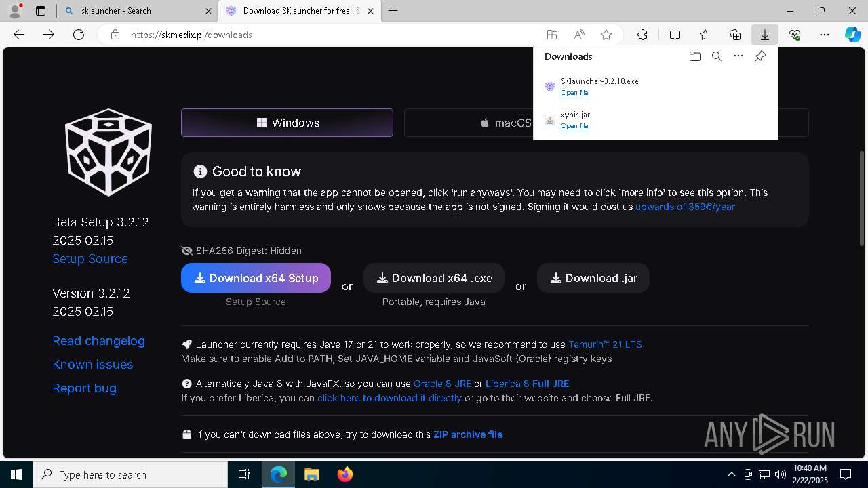The image size is (868, 488).
Task: Select SKlauncher-3.2.10.exe download entry
Action: (656, 87)
